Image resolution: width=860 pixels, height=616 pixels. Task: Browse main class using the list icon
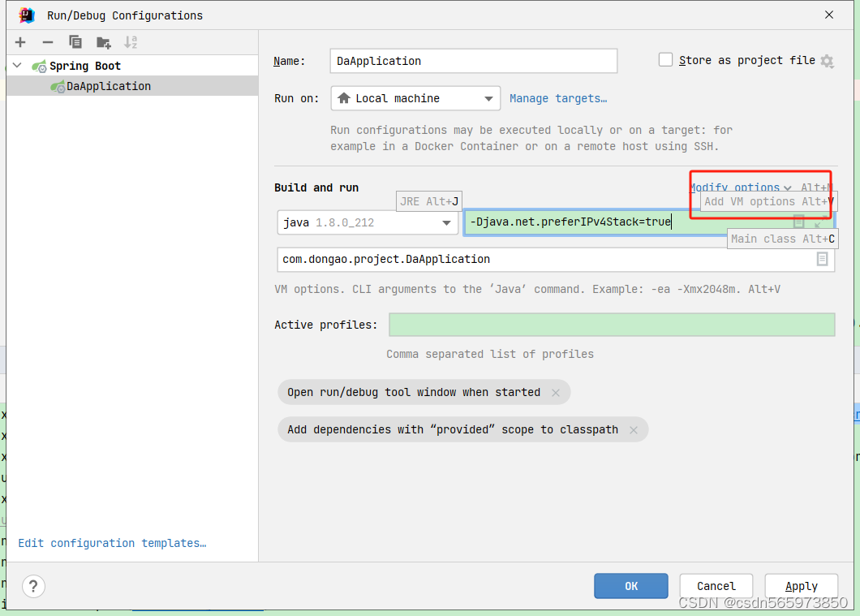click(822, 259)
